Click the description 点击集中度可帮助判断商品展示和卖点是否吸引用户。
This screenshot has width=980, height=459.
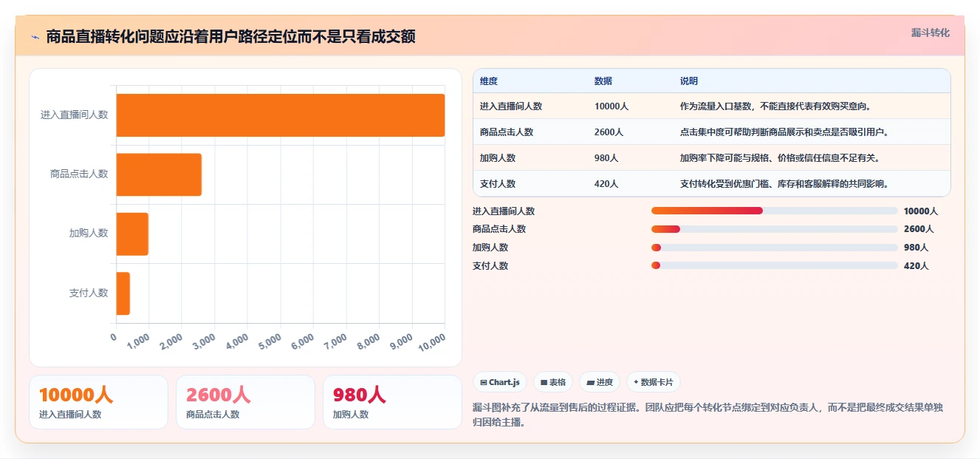tap(784, 132)
